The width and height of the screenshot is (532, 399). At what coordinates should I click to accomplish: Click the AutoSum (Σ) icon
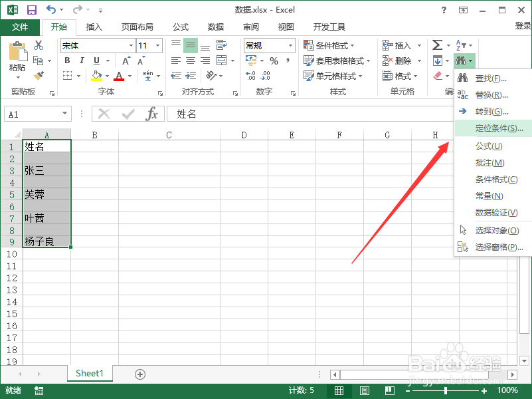tap(438, 45)
